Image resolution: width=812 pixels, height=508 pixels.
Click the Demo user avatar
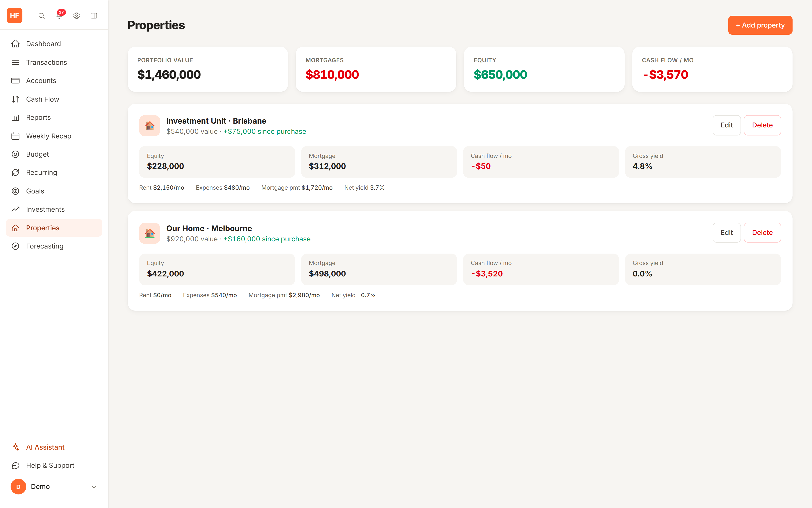pyautogui.click(x=18, y=486)
